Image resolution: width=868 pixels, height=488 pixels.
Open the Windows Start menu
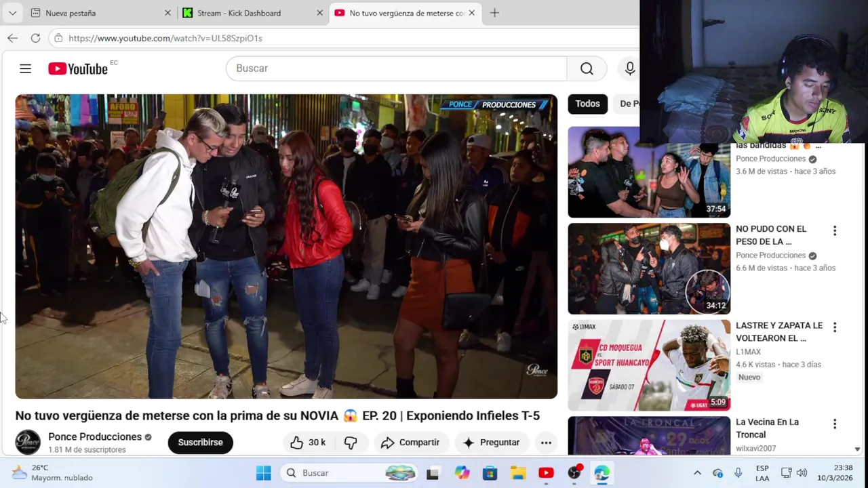(x=264, y=473)
